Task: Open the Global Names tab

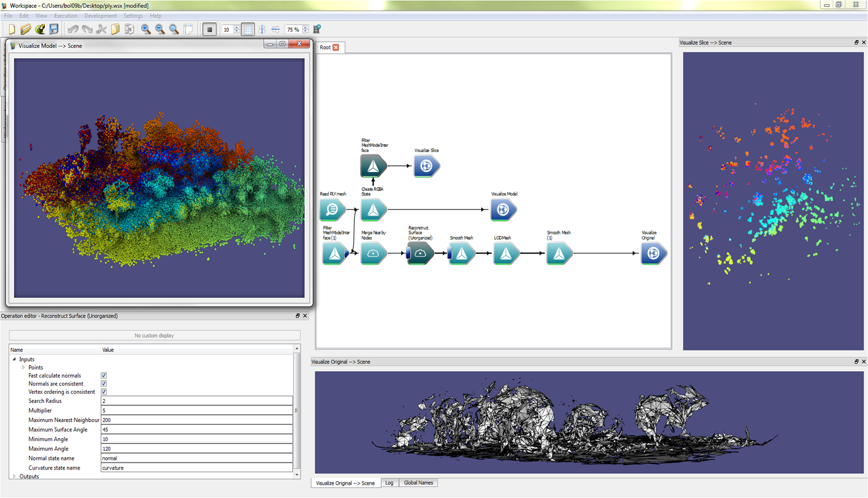Action: coord(418,483)
